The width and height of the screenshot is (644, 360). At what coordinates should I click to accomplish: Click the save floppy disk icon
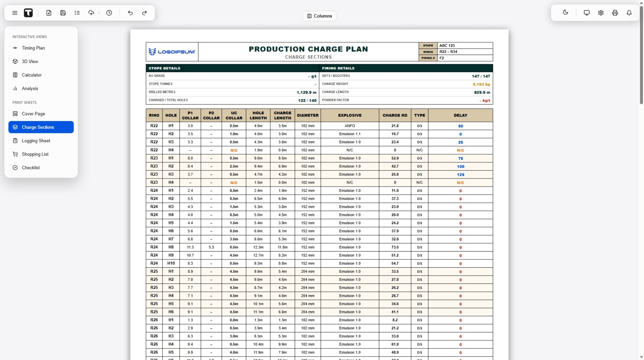[x=63, y=13]
